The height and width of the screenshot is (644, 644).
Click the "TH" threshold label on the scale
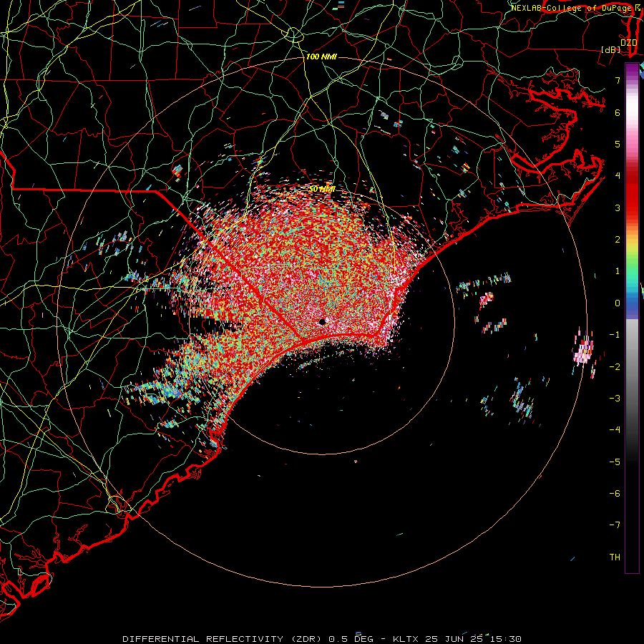615,557
